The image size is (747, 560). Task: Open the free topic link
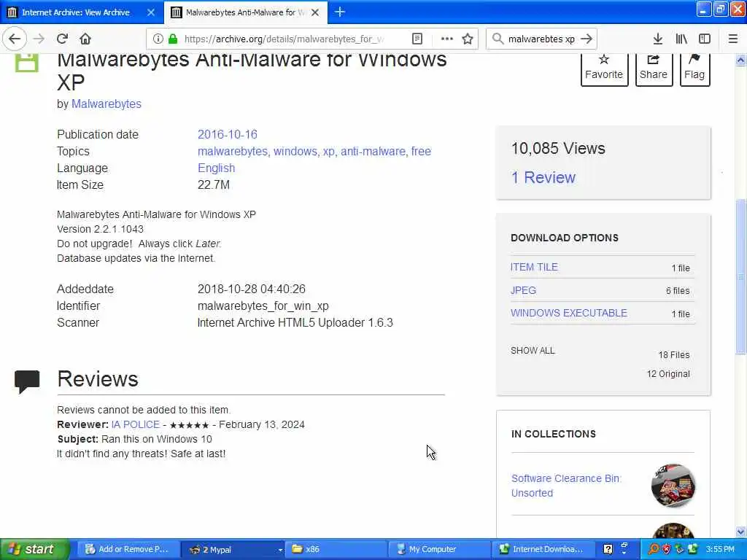[421, 151]
